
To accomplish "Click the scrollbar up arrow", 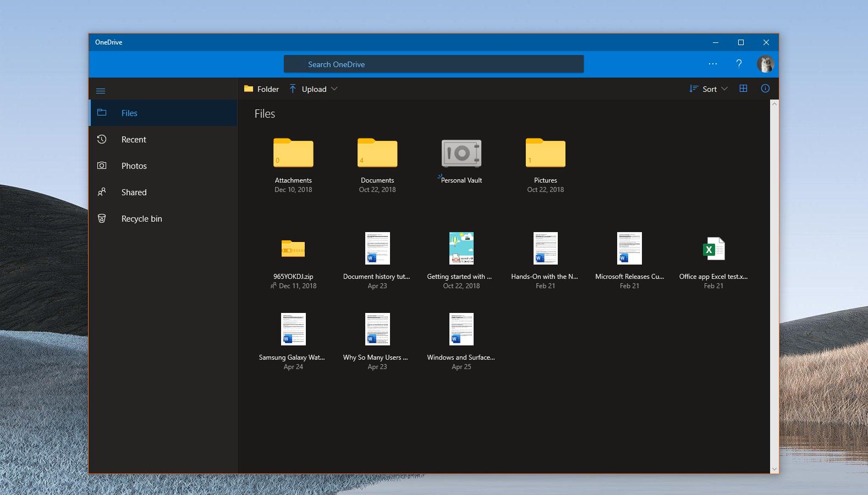I will coord(774,104).
